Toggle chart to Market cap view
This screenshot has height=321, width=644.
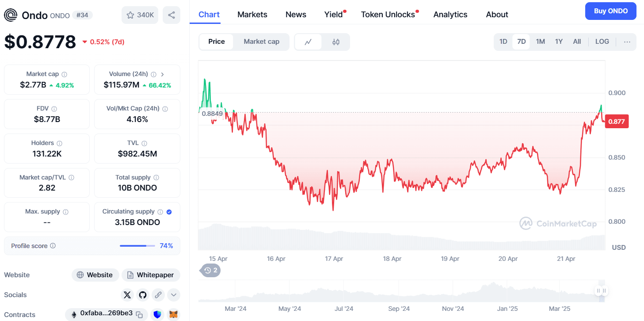(x=261, y=42)
